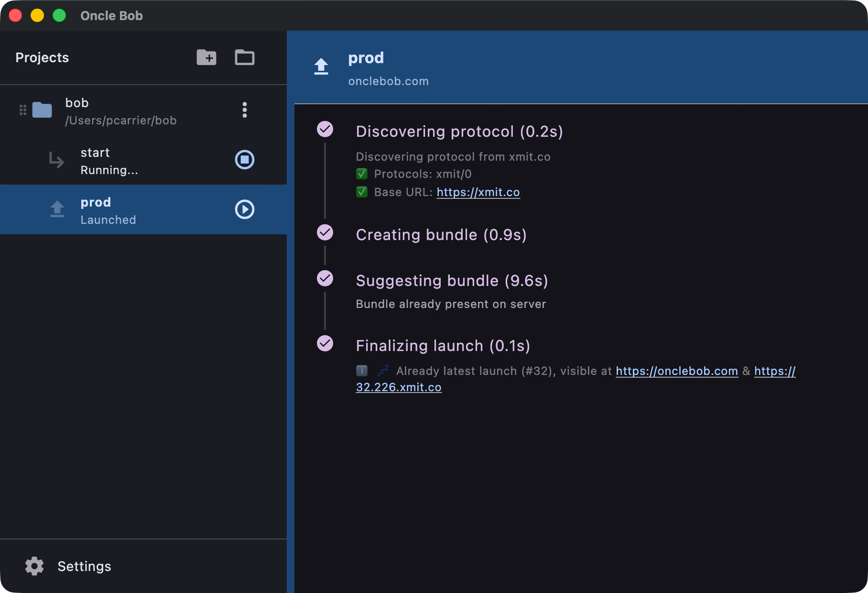Screen dimensions: 868x593
Task: Click the new project add icon
Action: coord(206,57)
